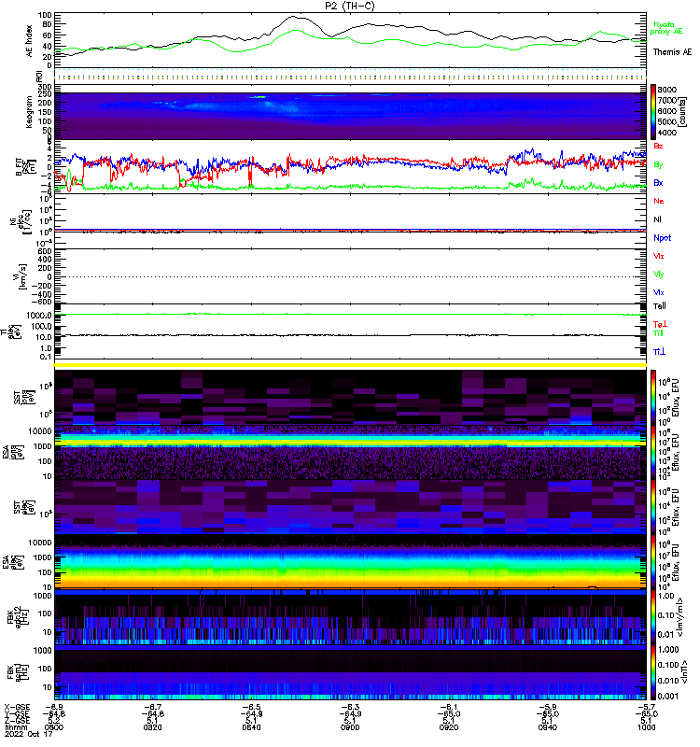Click the ROI axis label
The image size is (700, 747).
39,76
